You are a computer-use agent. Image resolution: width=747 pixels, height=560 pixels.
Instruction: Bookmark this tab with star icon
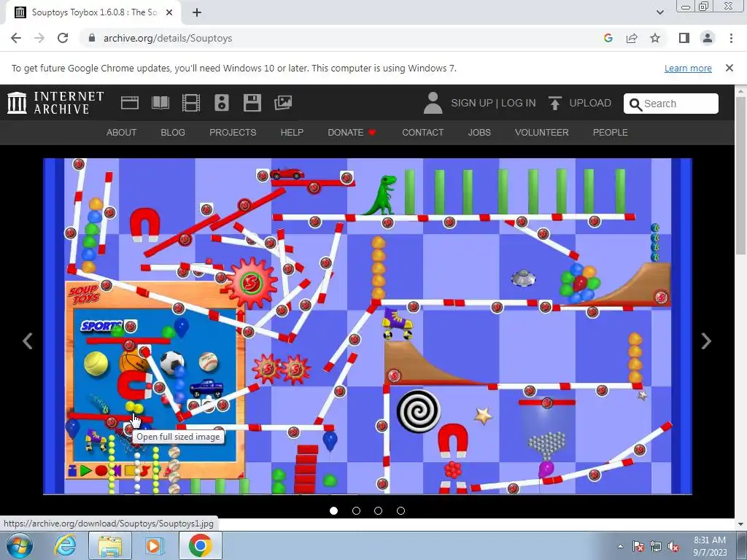pos(655,38)
